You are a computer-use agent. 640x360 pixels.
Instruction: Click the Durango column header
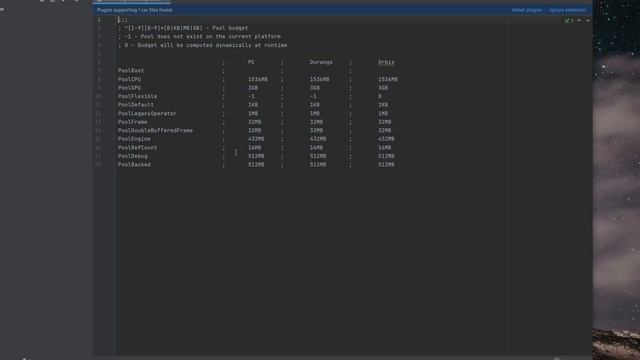click(x=321, y=62)
